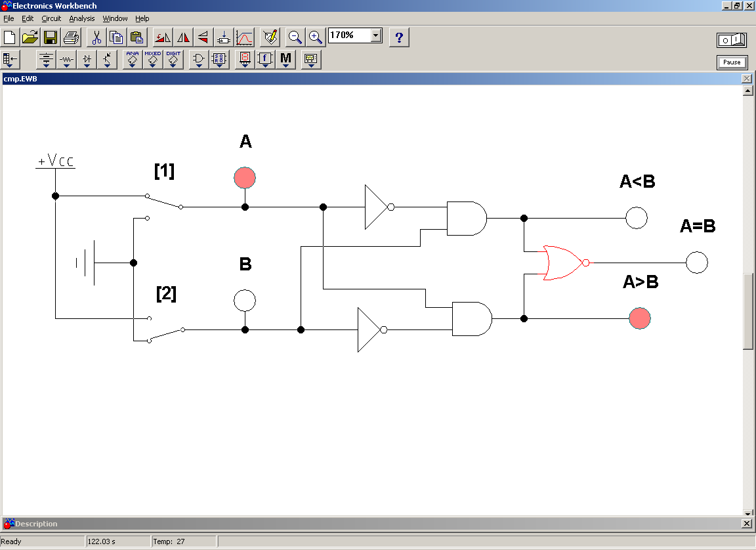
Task: Open the Sources parts bin
Action: point(47,60)
